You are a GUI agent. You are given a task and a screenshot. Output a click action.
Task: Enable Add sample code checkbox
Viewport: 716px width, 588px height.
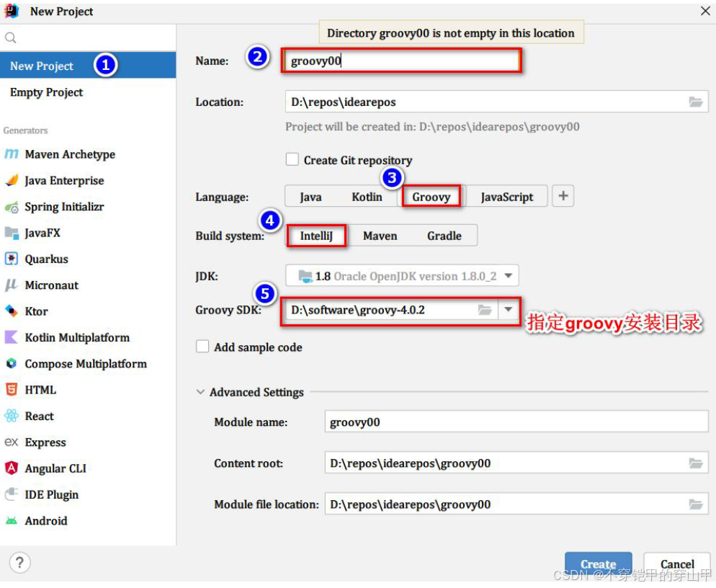(202, 347)
